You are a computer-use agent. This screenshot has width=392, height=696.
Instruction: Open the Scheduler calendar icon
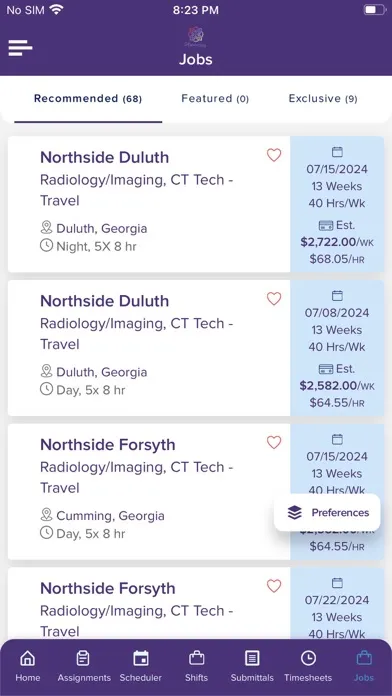(x=141, y=658)
